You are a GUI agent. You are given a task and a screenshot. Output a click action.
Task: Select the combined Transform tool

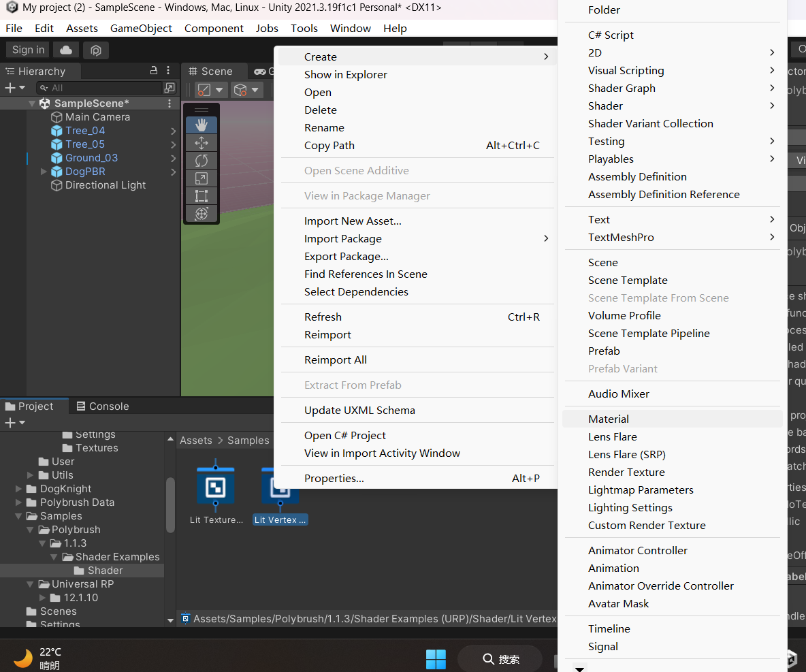(x=201, y=214)
